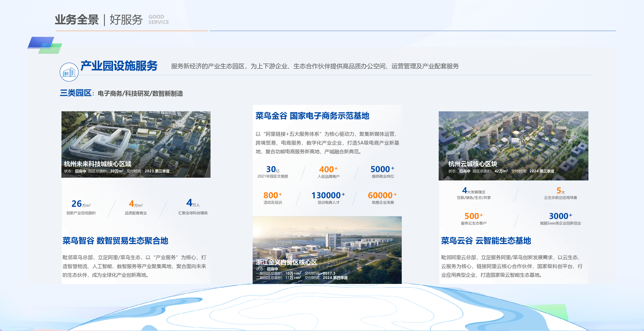Click the 互联/绿色/生态/共享 label
The image size is (644, 331).
(474, 197)
